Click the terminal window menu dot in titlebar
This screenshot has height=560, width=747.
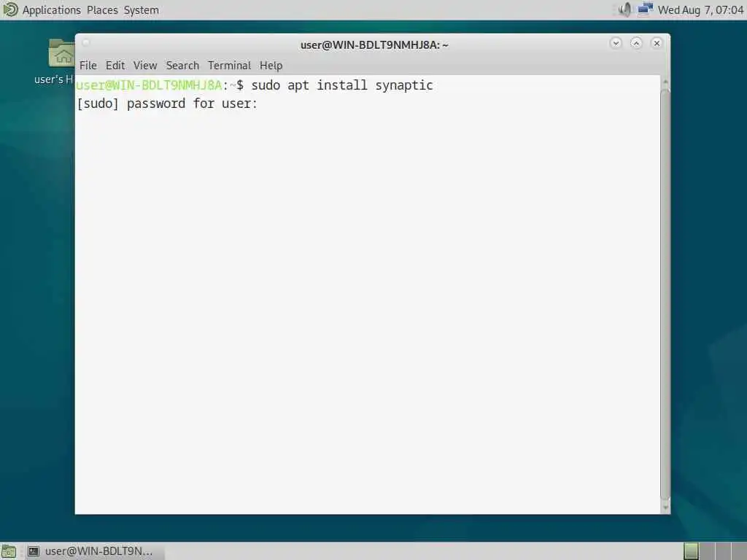click(86, 43)
